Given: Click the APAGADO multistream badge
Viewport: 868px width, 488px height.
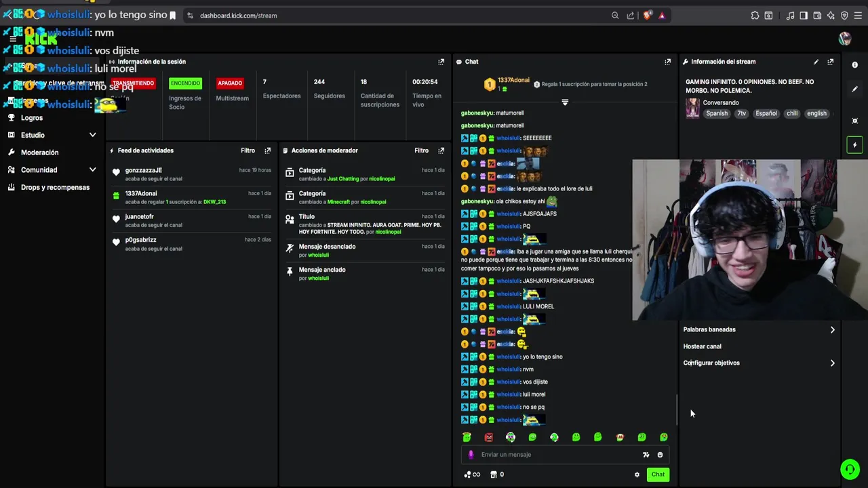Looking at the screenshot, I should point(230,83).
